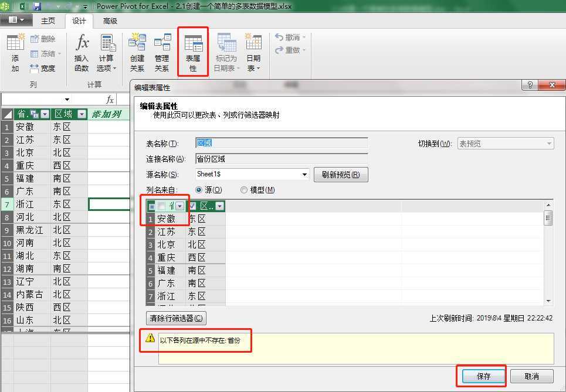Check the 省 column checkbox in preview
This screenshot has width=566, height=392.
[x=162, y=206]
